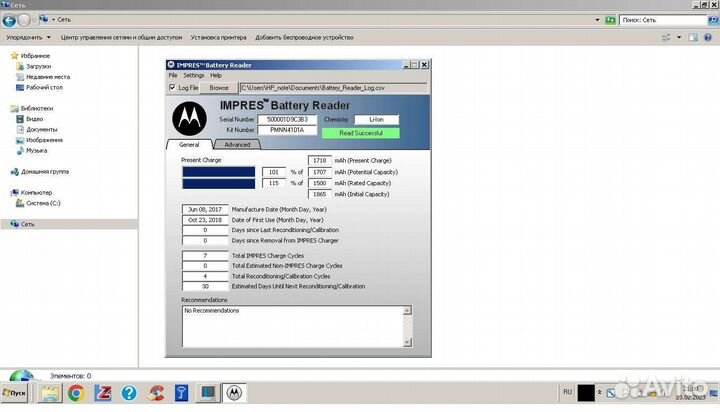Open the File menu in Battery Reader
The width and height of the screenshot is (720, 412).
(x=173, y=75)
